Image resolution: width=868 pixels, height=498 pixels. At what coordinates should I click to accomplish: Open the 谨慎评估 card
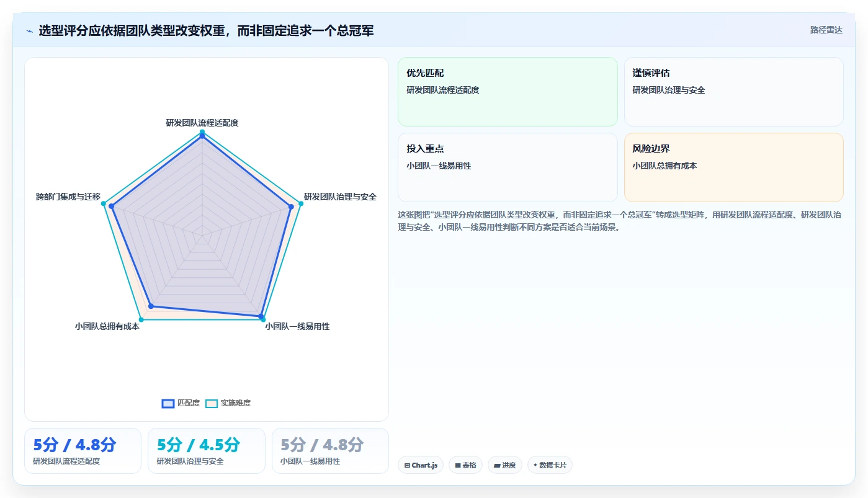coord(733,92)
